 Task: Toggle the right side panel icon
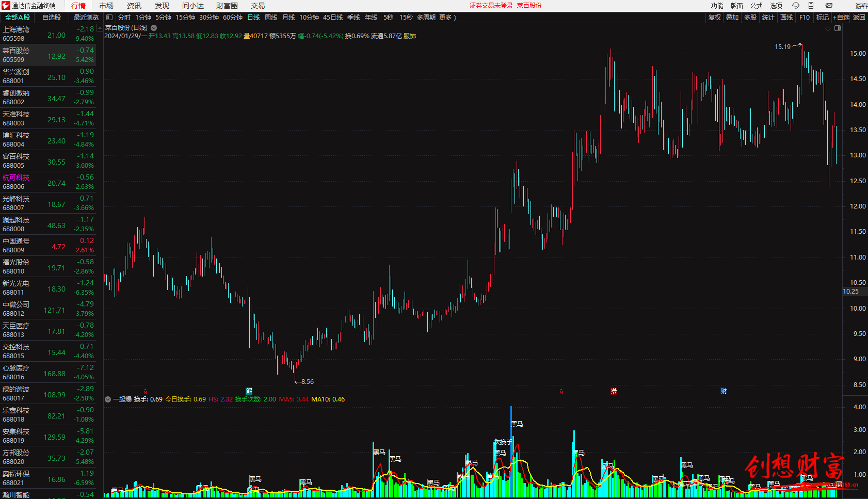tap(838, 28)
